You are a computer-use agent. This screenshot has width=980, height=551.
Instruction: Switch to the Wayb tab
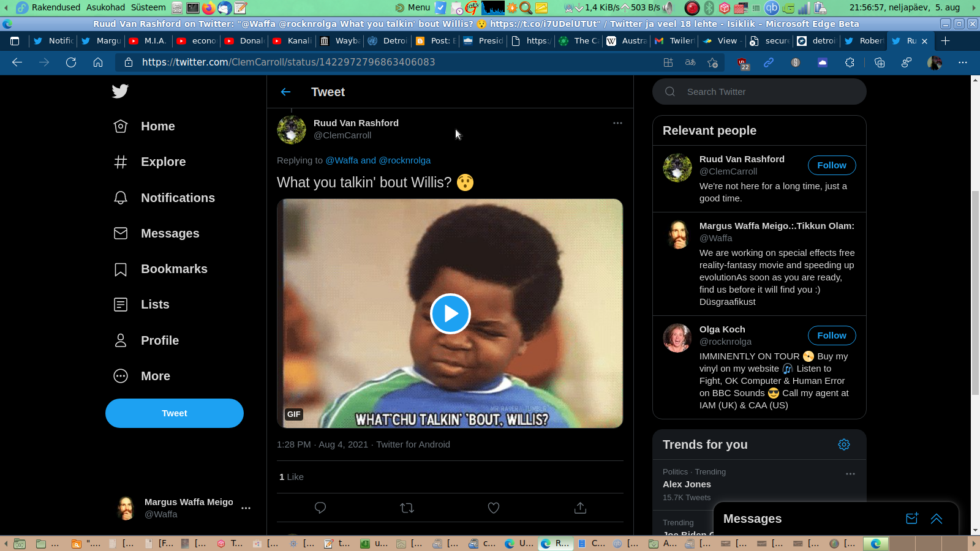[340, 41]
